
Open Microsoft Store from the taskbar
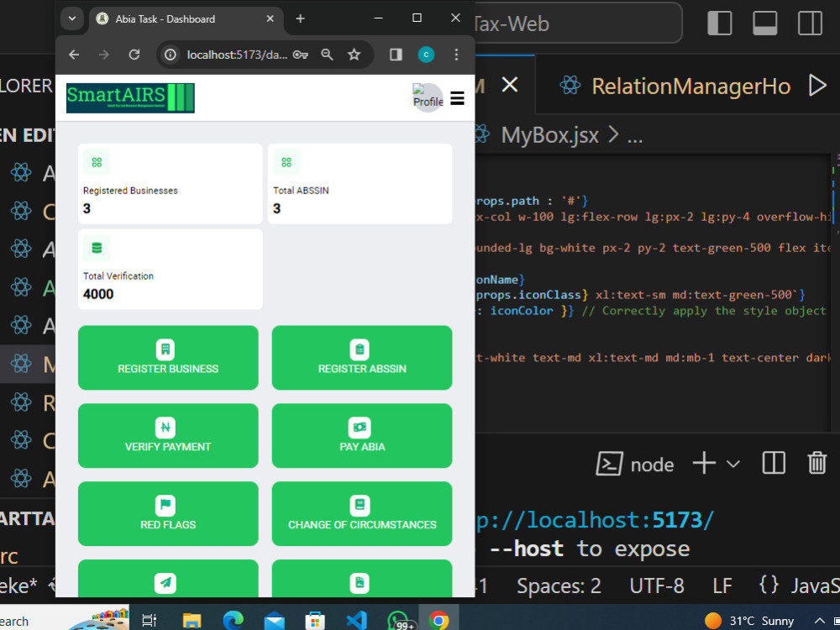click(x=315, y=621)
